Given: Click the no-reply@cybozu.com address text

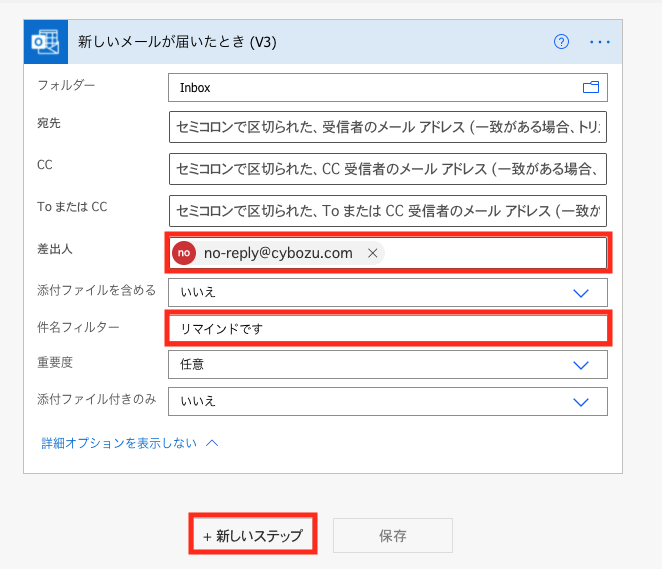Looking at the screenshot, I should [278, 253].
